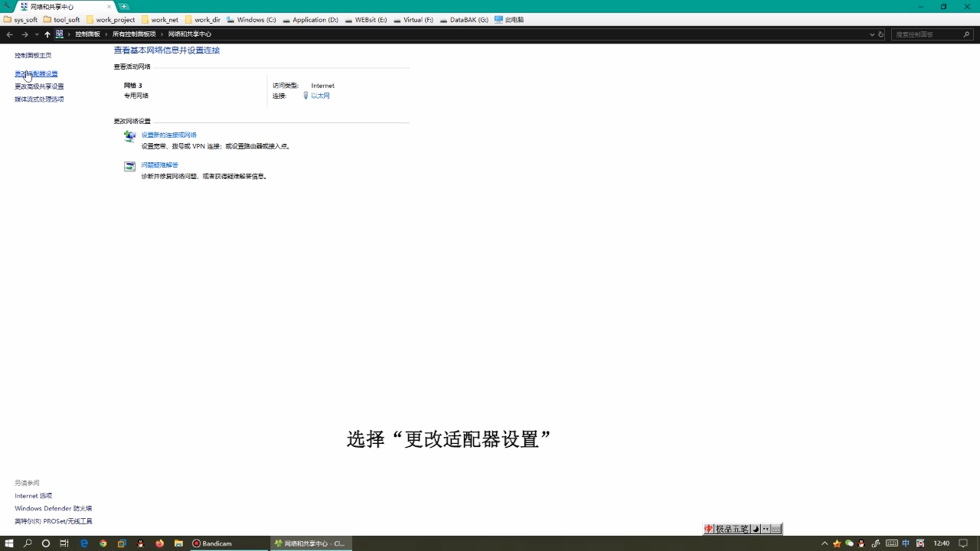This screenshot has height=551, width=980.
Task: Open Windows Defender 防火墙 link
Action: [52, 508]
